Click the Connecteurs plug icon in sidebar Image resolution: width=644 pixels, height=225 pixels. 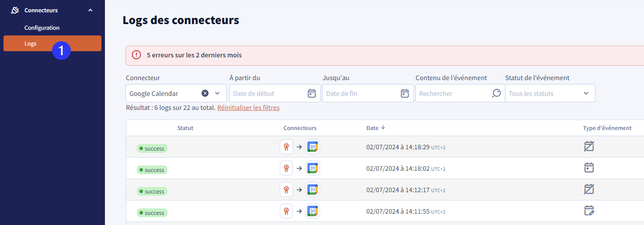[x=15, y=10]
